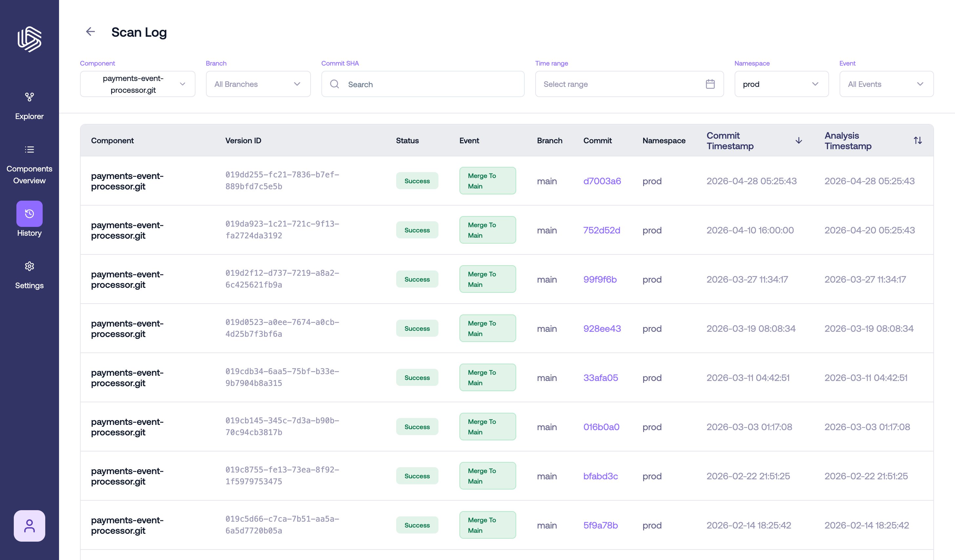Image resolution: width=955 pixels, height=560 pixels.
Task: Click main branch cell in 928ee43 row
Action: pyautogui.click(x=546, y=329)
